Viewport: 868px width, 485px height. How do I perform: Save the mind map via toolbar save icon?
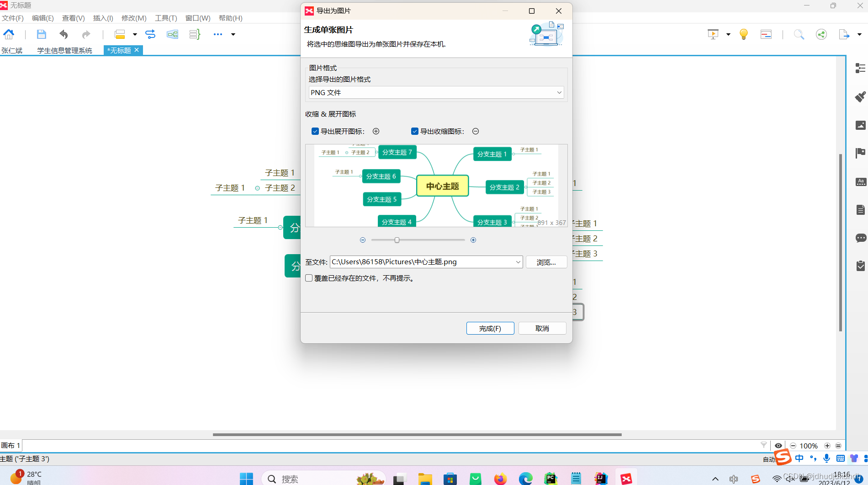41,34
